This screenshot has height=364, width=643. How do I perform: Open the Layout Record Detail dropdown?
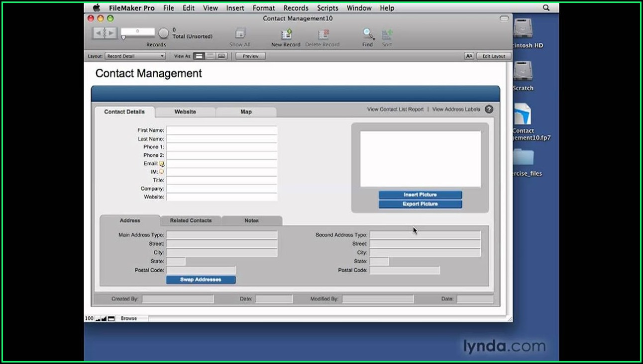click(135, 56)
